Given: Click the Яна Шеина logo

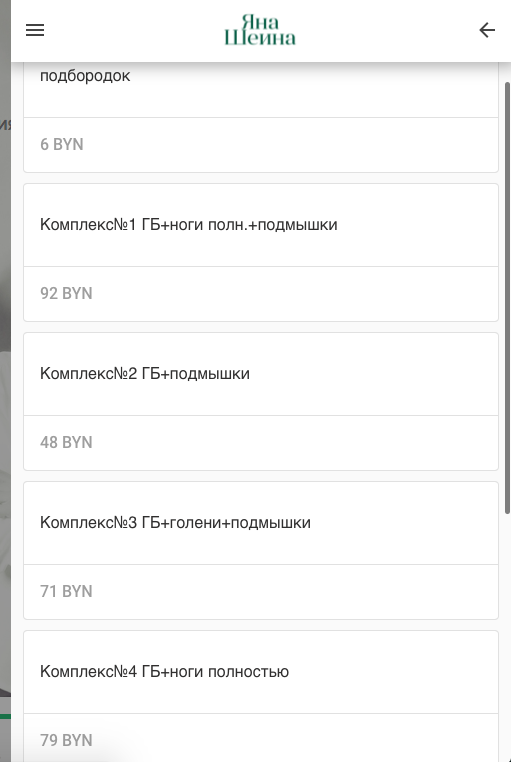Looking at the screenshot, I should (260, 30).
